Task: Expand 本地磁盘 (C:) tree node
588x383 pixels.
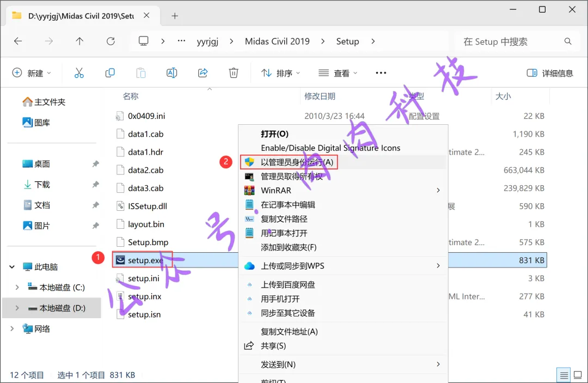Action: click(x=17, y=287)
